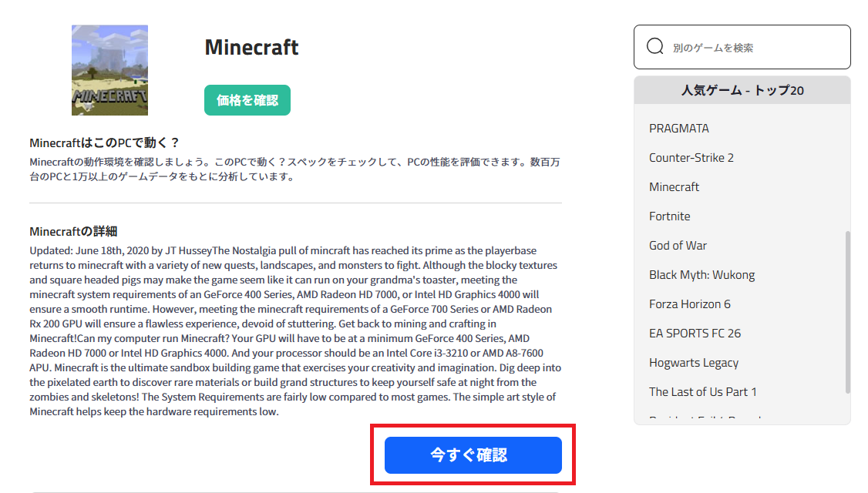
Task: Click the 今すぐ確認 blue button
Action: pos(473,454)
